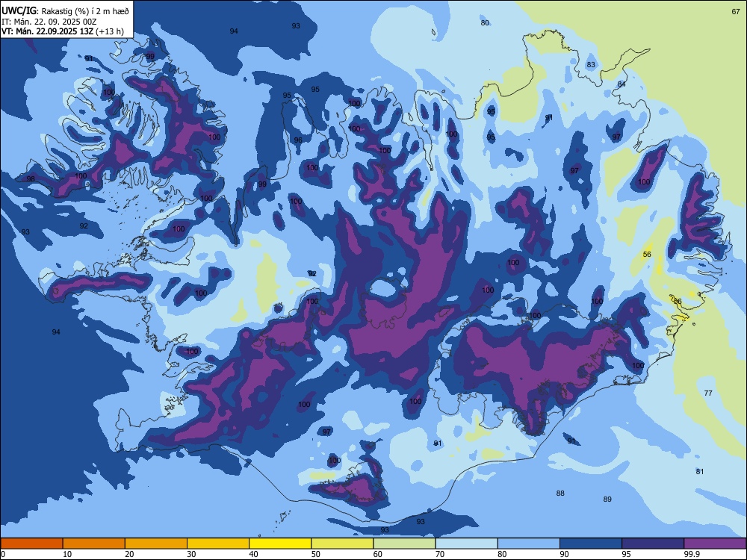Click the 'IT: Mán. 22. 09. 2025 00Z' line
The image size is (747, 560).
[x=49, y=22]
